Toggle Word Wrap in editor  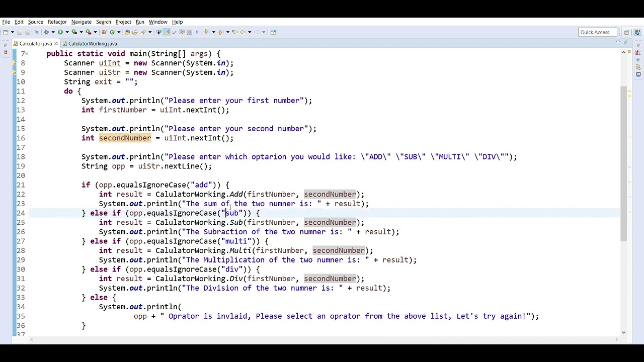point(182,32)
